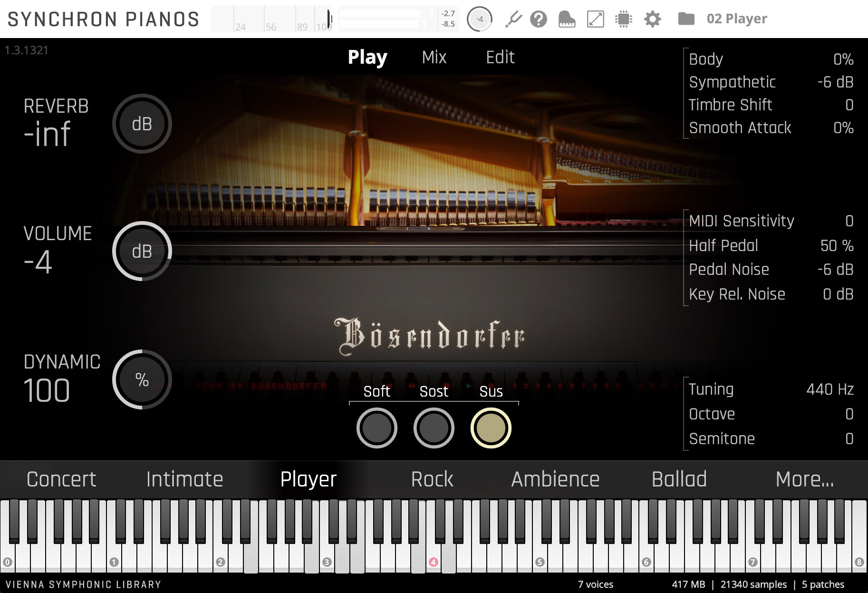
Task: Select the Concert preset
Action: point(61,479)
